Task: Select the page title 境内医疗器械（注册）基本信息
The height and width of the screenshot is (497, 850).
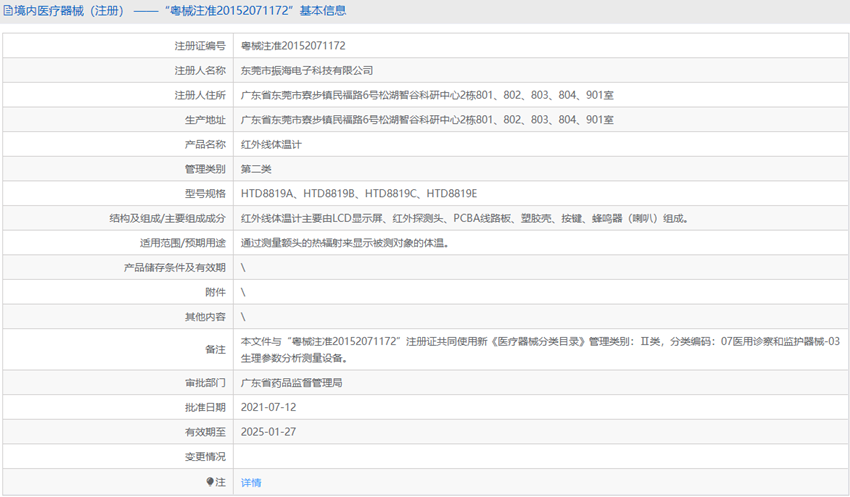Action: pos(180,11)
